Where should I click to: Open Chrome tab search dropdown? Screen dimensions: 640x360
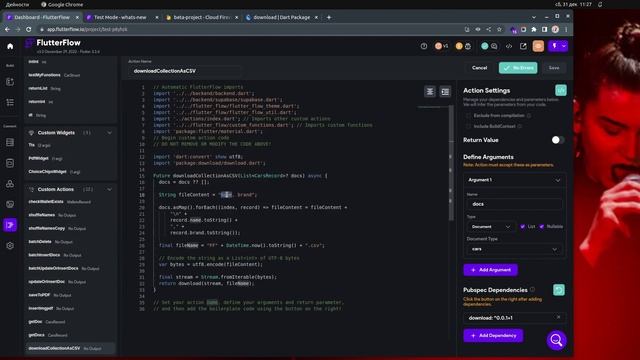[534, 18]
